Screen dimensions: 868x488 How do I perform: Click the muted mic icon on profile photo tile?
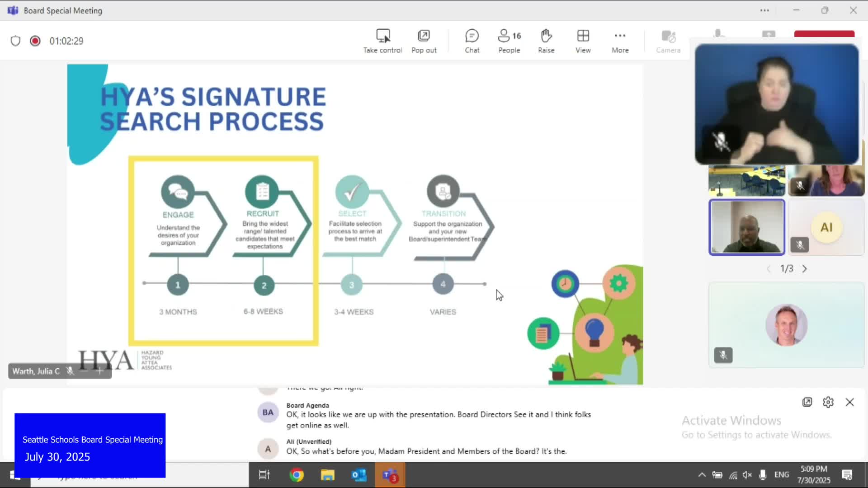coord(723,355)
